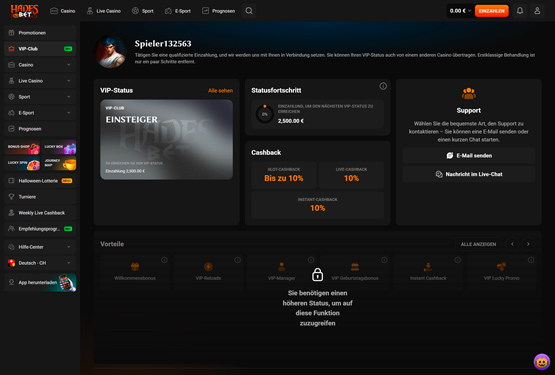Click the pumpkin chat icon

pos(542,362)
